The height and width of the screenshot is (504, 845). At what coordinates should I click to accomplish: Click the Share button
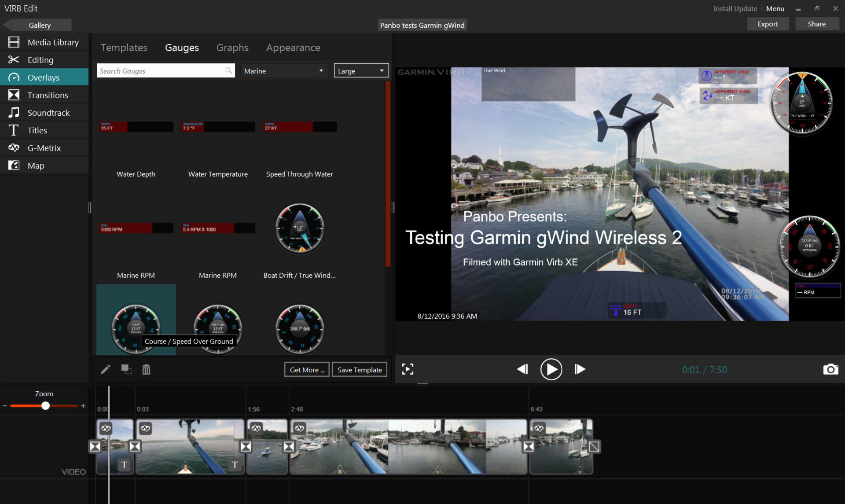point(817,24)
